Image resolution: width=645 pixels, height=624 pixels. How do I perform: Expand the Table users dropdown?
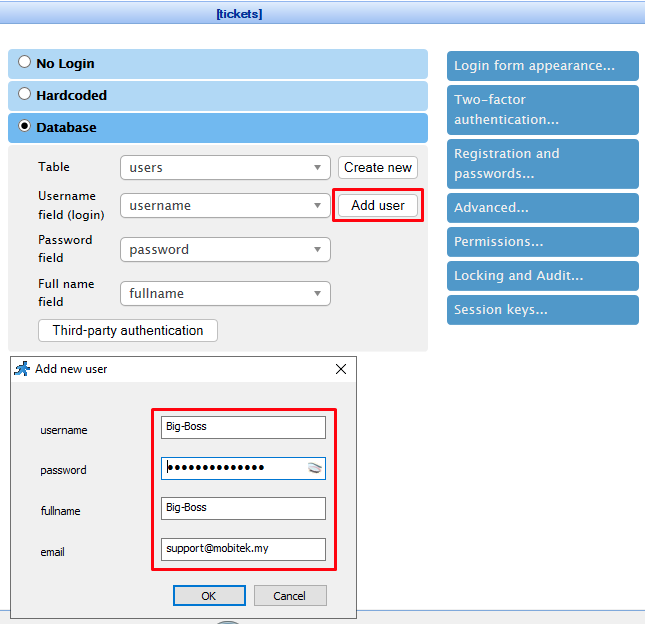tap(317, 168)
